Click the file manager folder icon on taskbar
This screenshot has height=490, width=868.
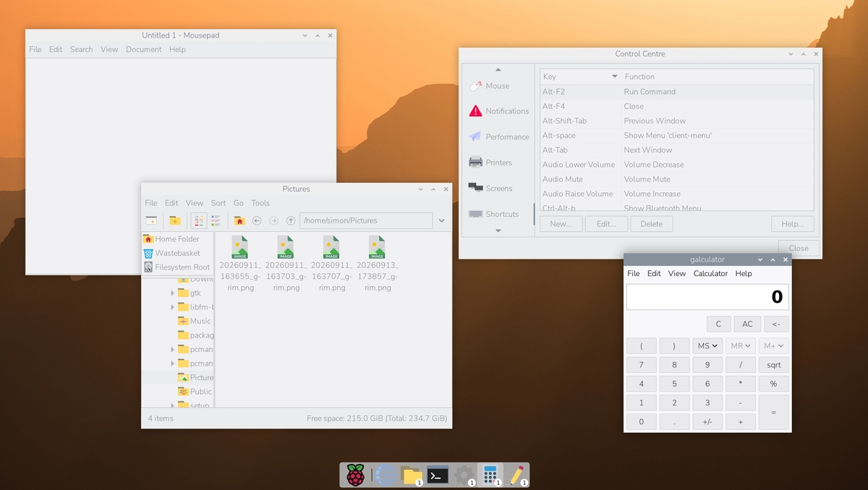tap(412, 475)
